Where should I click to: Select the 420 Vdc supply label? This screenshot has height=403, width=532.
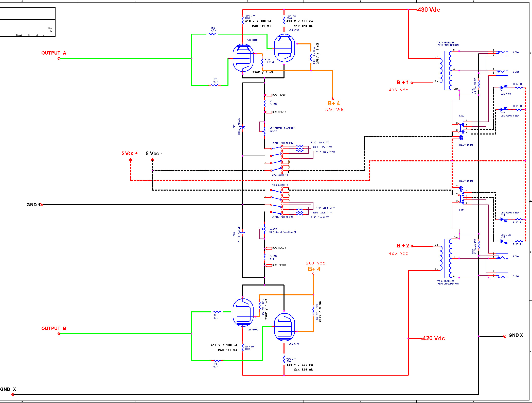(x=434, y=338)
